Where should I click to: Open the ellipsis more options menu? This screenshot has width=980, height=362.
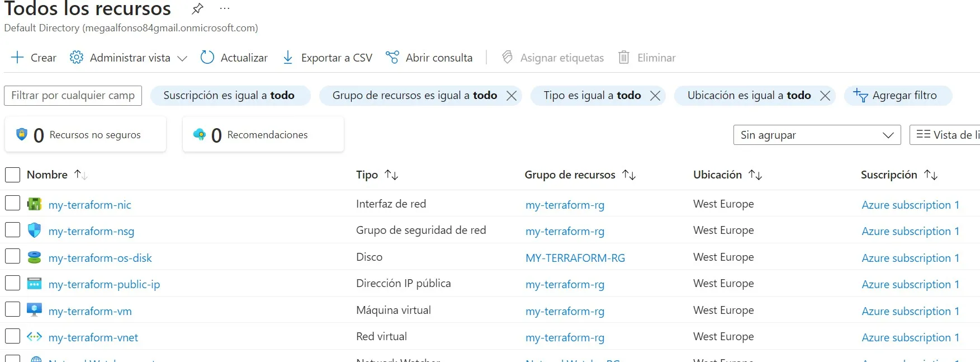(225, 9)
